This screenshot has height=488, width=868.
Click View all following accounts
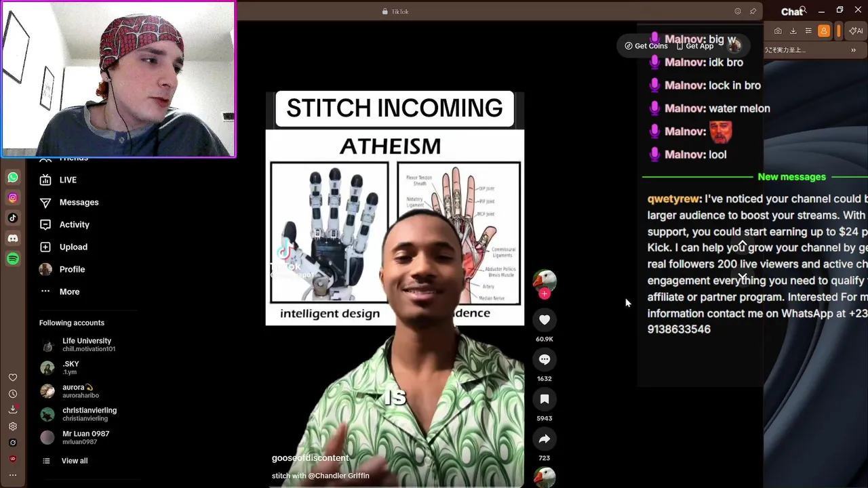point(64,461)
